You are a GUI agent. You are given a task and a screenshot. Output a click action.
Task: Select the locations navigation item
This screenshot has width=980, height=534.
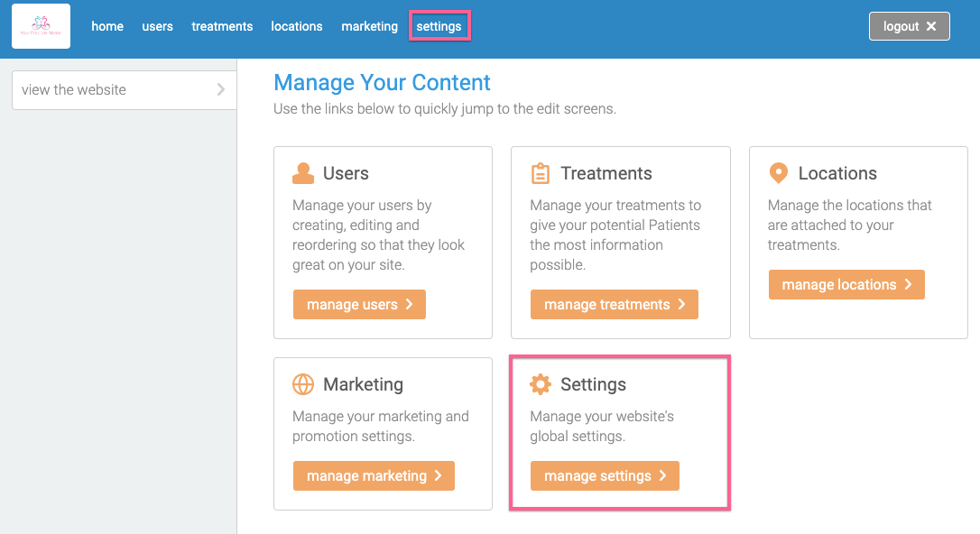pos(297,26)
